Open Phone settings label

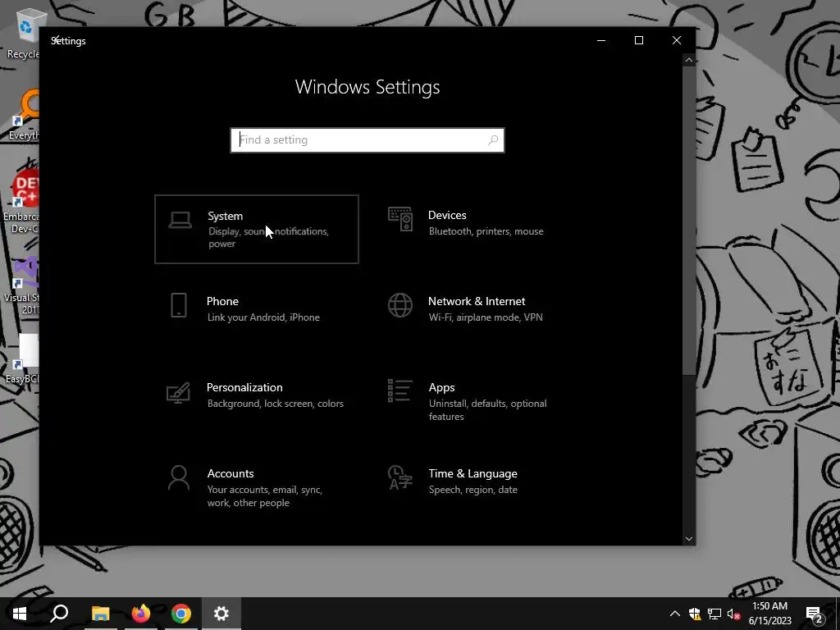pos(222,301)
